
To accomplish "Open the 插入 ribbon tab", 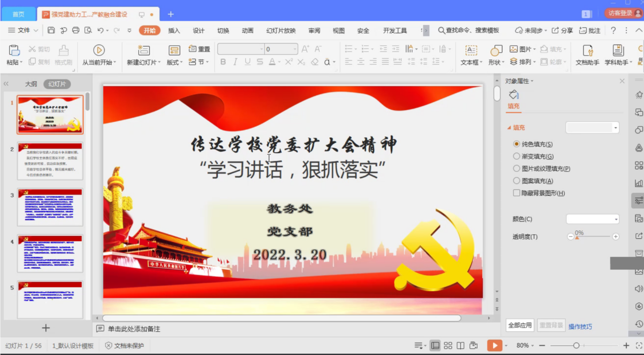I will [174, 31].
